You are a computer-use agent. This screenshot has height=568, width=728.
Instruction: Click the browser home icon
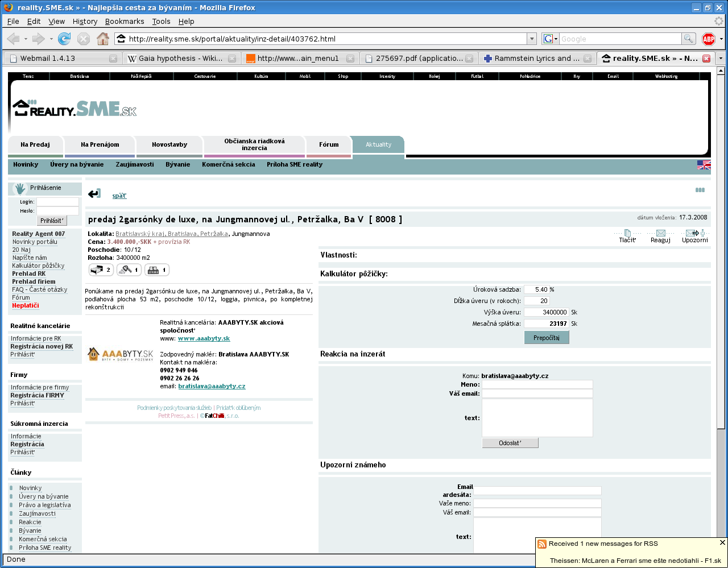pyautogui.click(x=102, y=39)
